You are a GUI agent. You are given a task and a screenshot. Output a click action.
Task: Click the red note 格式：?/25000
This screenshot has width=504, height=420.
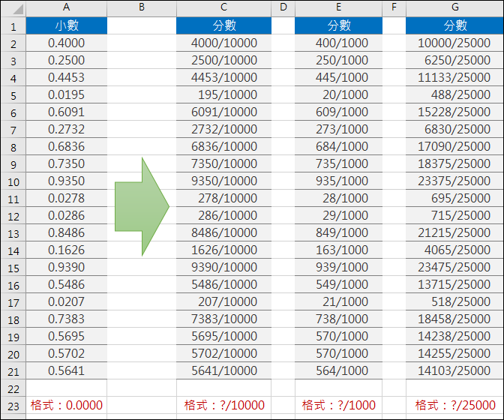point(455,405)
